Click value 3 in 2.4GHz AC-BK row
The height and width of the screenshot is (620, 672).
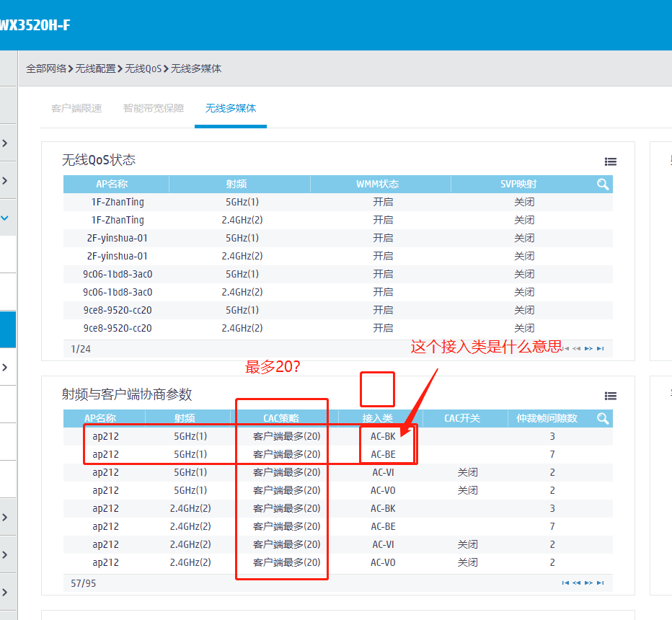point(552,508)
